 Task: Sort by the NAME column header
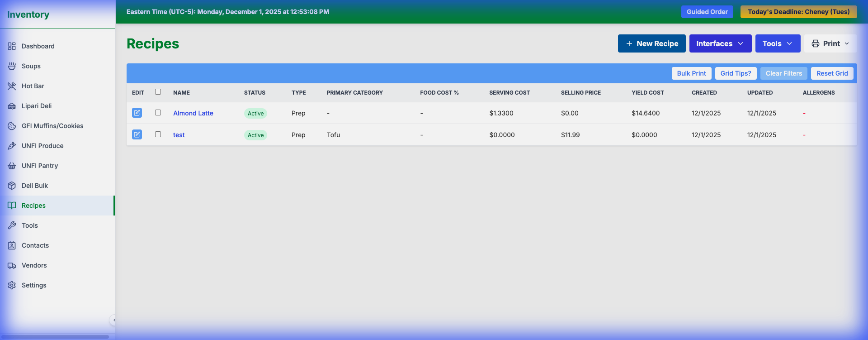tap(181, 92)
